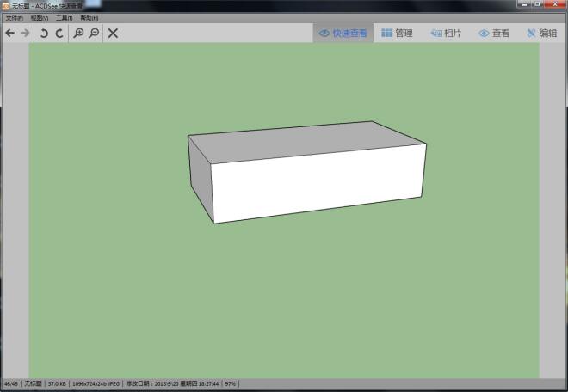The width and height of the screenshot is (568, 392).
Task: Switch to the 管理 (Manage) mode tab
Action: pos(397,34)
